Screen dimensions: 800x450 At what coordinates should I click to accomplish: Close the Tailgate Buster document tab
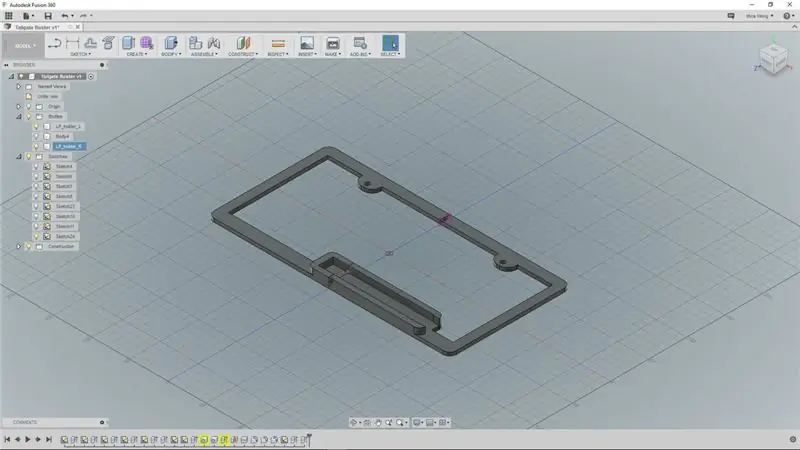coord(78,27)
